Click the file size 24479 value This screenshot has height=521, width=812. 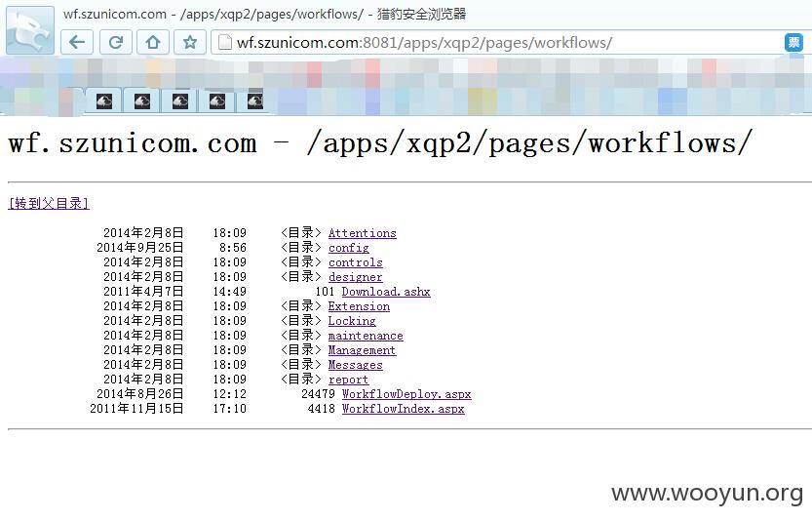(x=318, y=394)
